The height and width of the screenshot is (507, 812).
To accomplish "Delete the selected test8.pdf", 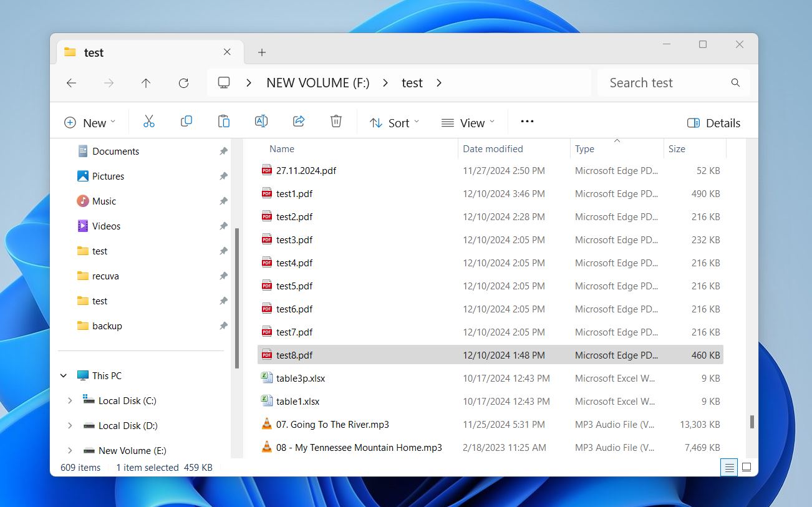I will [336, 121].
